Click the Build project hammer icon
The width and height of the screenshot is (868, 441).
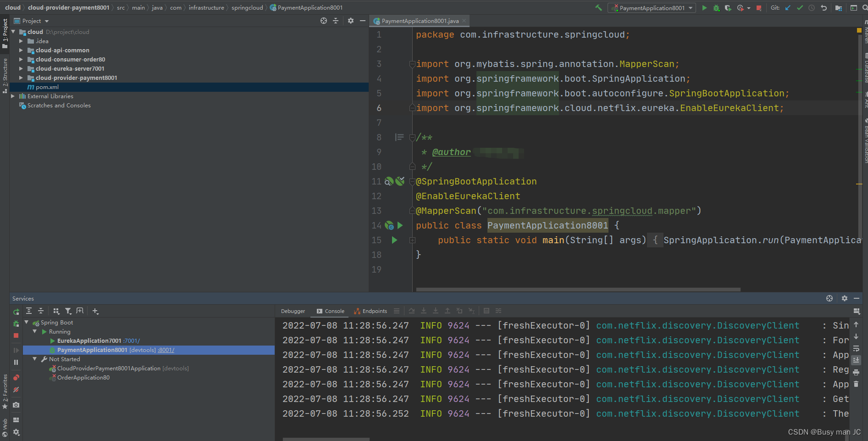point(598,8)
